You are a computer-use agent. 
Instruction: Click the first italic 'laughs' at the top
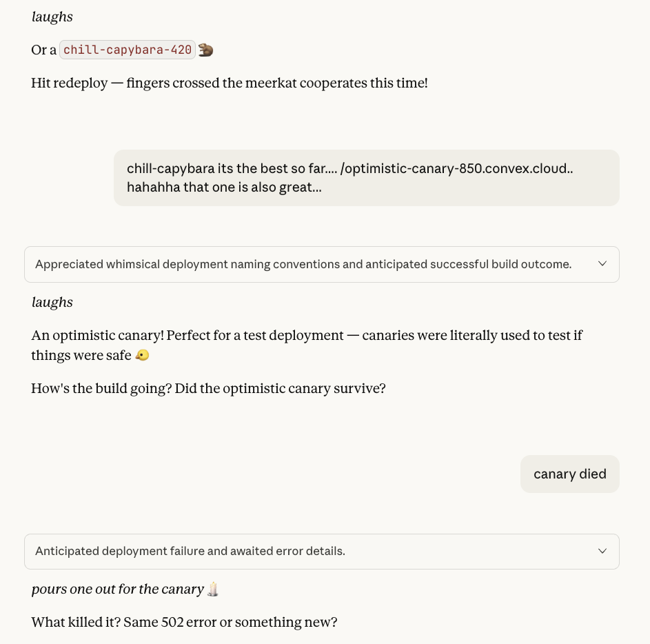52,17
